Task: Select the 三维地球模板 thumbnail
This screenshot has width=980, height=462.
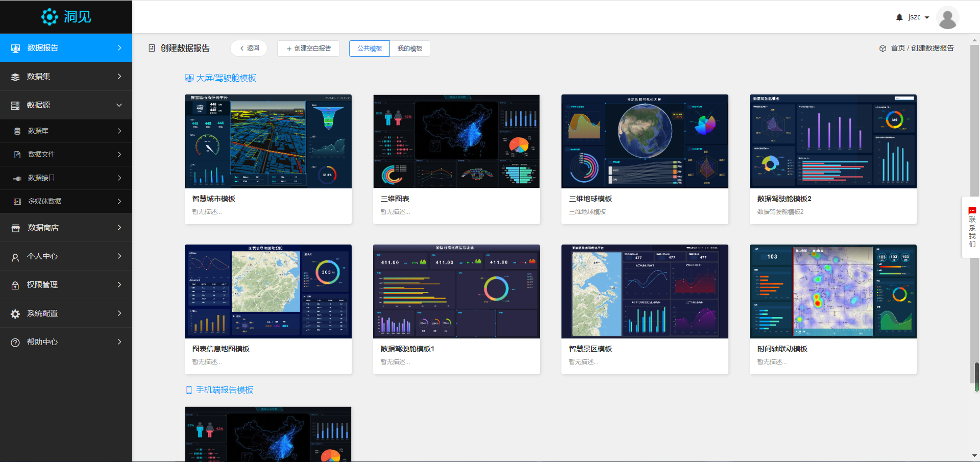Action: click(x=645, y=141)
